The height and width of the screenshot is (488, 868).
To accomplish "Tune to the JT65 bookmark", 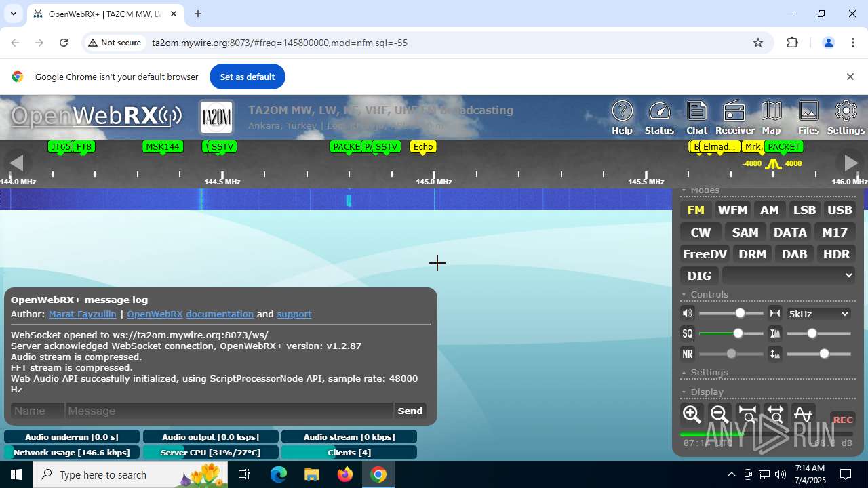I will (x=60, y=146).
